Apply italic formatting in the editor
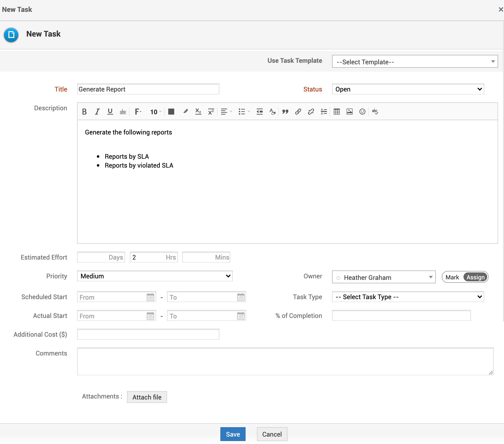The width and height of the screenshot is (504, 444). (x=97, y=112)
